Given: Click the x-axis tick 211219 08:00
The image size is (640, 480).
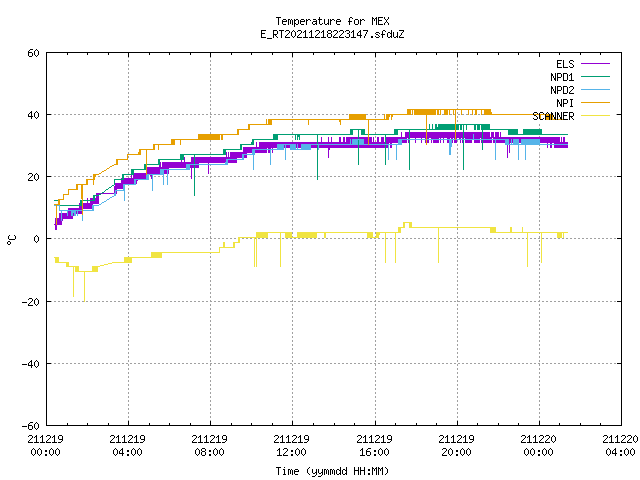Looking at the screenshot, I should (x=209, y=446).
